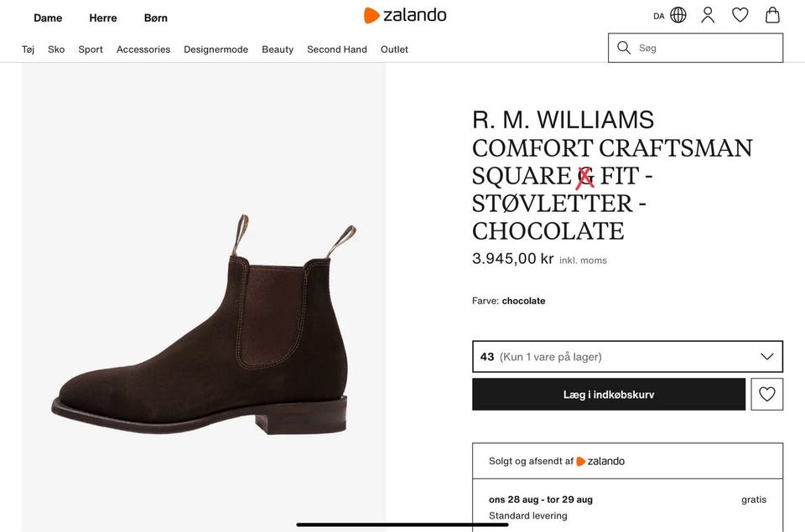Screen dimensions: 805x532
Task: Click the R. M. Williams brand name
Action: point(563,120)
